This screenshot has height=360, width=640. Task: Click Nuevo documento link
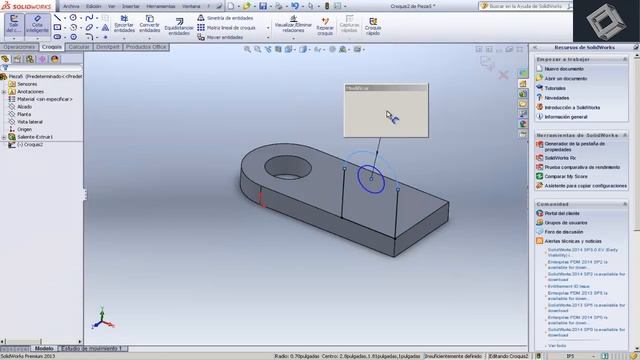pyautogui.click(x=564, y=69)
